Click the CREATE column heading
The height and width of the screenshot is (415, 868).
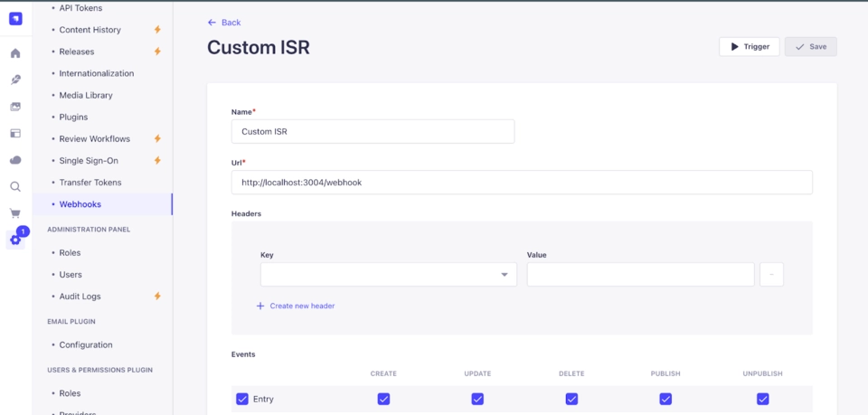(x=383, y=373)
